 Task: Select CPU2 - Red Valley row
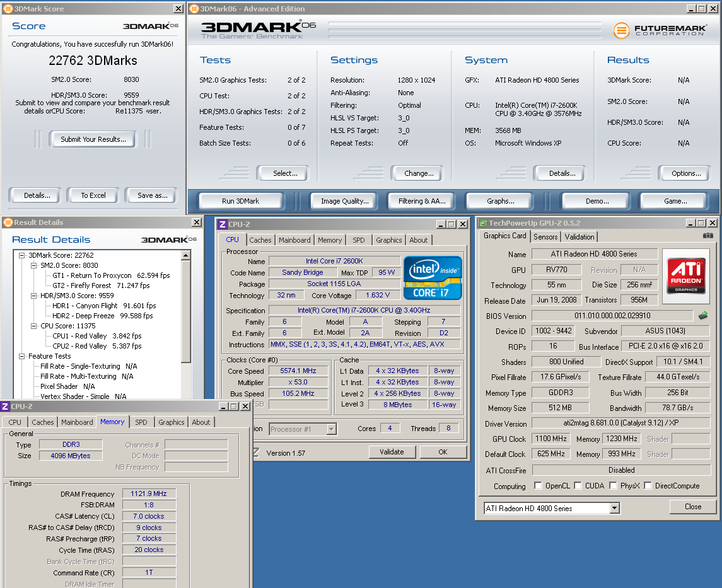[x=96, y=346]
